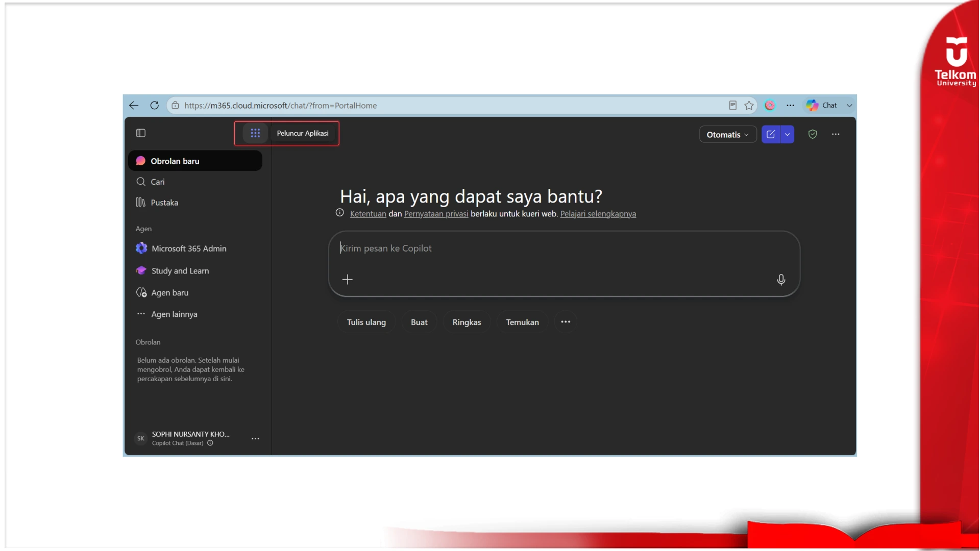Open Cari search in sidebar
This screenshot has width=980, height=551.
coord(195,182)
